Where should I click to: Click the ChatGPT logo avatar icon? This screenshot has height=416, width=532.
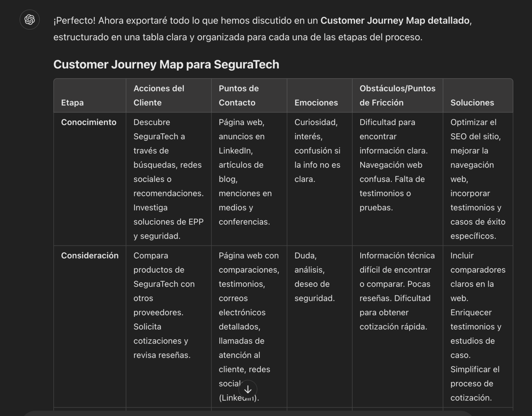pos(30,19)
